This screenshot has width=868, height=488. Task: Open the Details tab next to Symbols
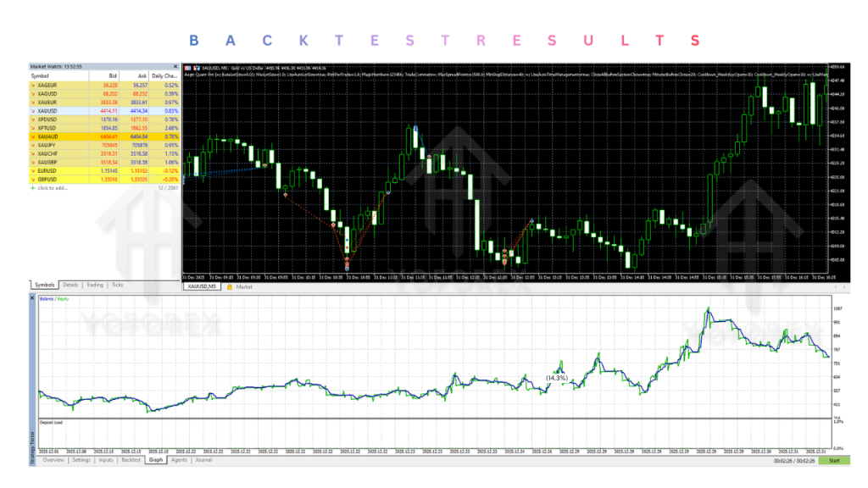click(70, 285)
